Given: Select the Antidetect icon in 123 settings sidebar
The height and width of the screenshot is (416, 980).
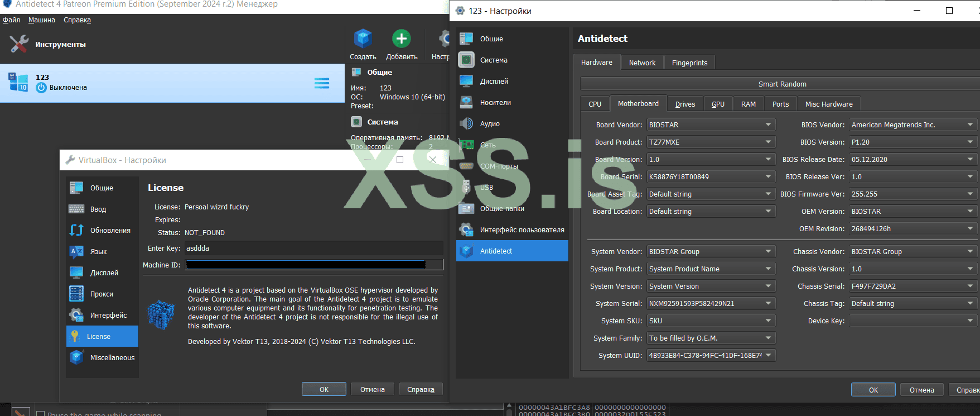Looking at the screenshot, I should [x=466, y=251].
